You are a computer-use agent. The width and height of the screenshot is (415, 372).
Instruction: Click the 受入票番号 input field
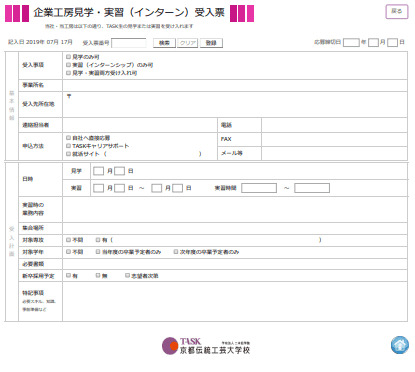[x=129, y=43]
